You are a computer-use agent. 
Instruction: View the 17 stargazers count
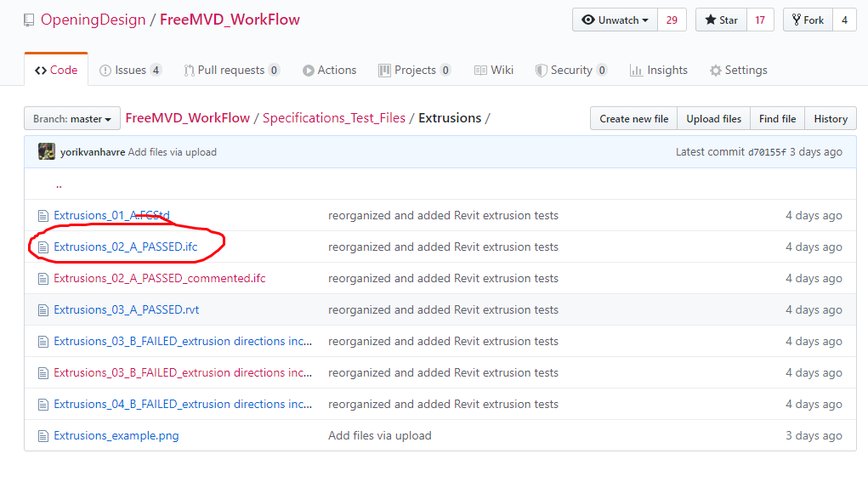click(760, 20)
